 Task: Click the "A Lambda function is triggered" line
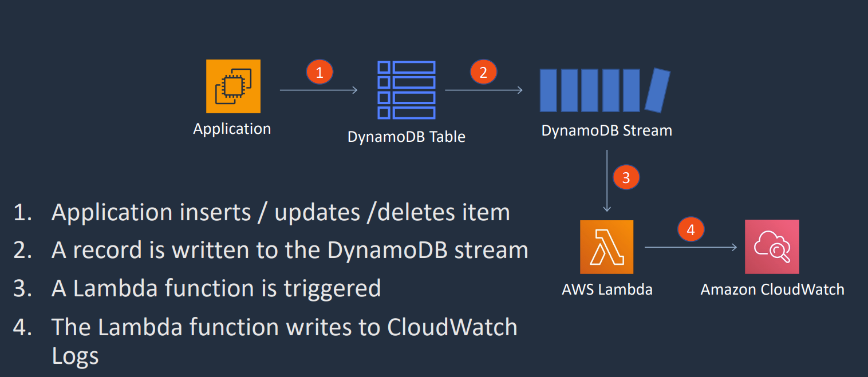coord(197,288)
